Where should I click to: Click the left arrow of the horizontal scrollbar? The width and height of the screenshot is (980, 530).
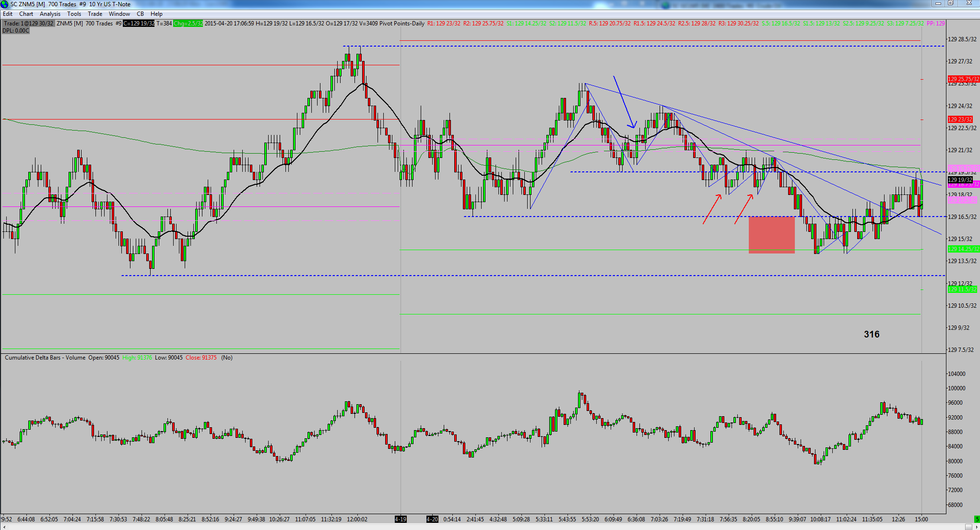click(x=4, y=527)
